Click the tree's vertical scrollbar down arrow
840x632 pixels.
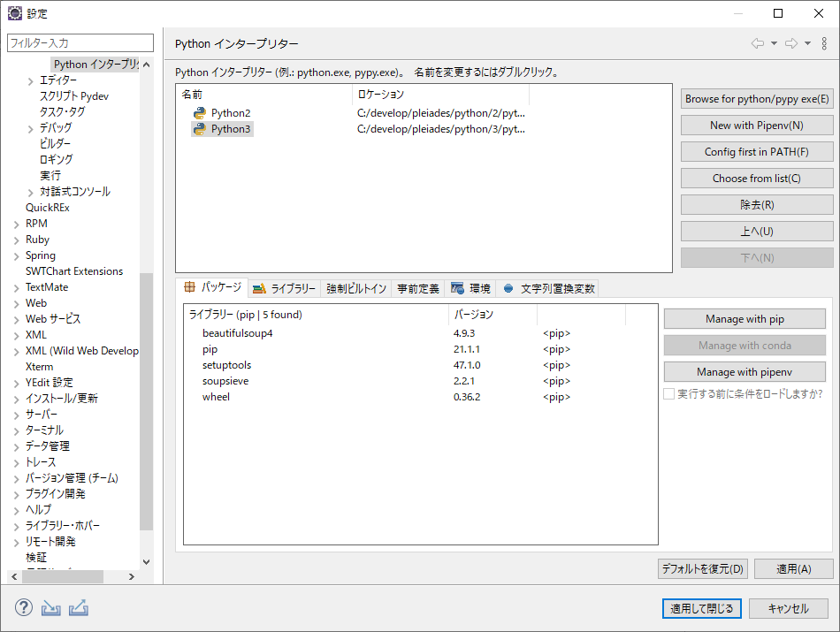146,562
